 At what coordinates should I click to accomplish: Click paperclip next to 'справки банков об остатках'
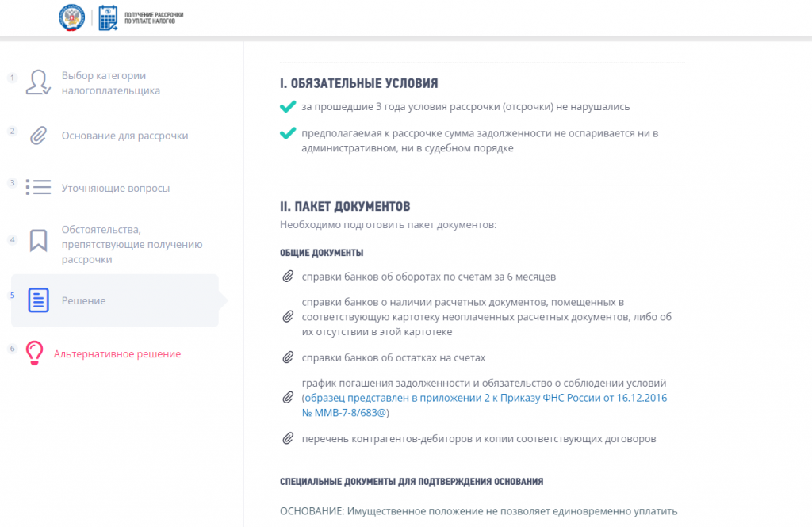coord(287,357)
